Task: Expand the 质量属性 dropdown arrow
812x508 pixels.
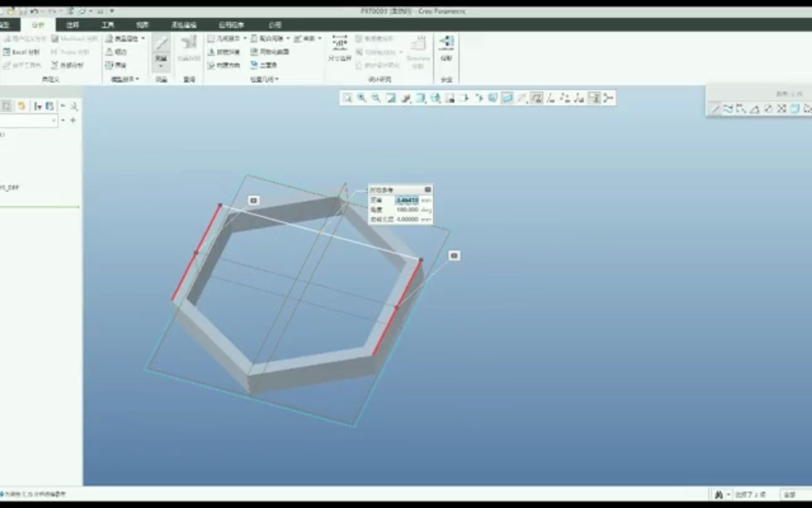Action: coord(143,38)
